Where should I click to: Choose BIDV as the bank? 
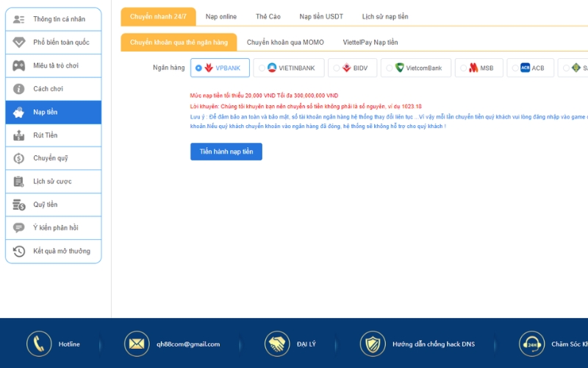(x=336, y=68)
